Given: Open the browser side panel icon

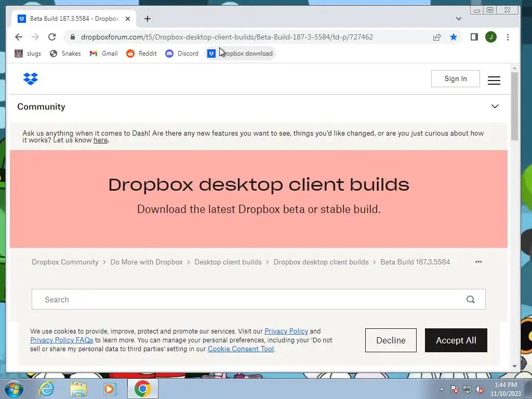Looking at the screenshot, I should click(x=474, y=37).
